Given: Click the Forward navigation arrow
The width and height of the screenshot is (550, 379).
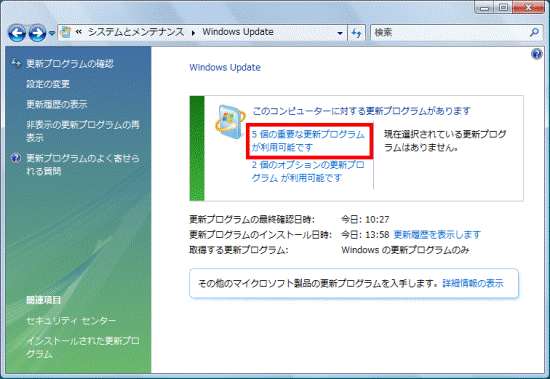Looking at the screenshot, I should 37,33.
